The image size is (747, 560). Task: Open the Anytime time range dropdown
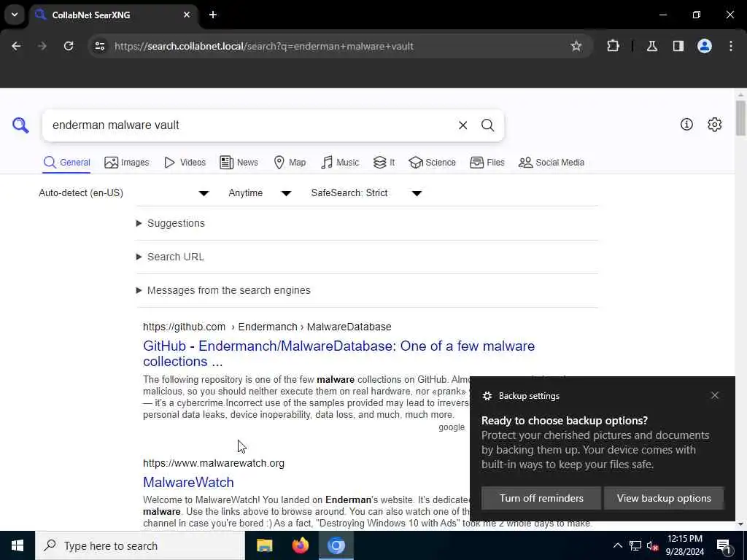(260, 192)
